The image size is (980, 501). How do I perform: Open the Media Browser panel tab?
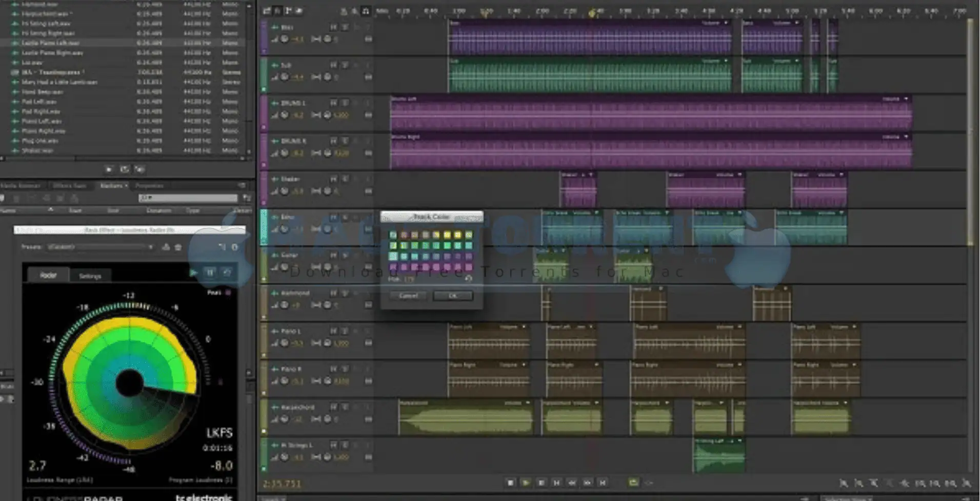click(21, 186)
